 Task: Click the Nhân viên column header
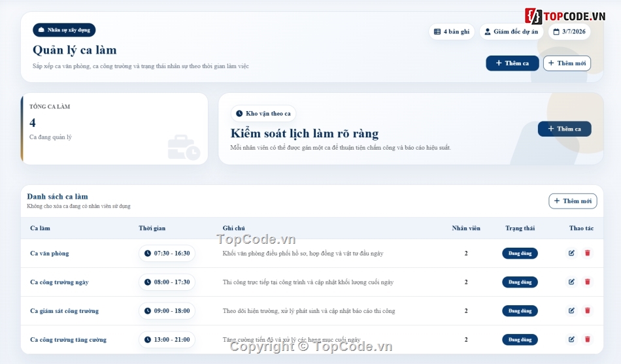point(466,228)
